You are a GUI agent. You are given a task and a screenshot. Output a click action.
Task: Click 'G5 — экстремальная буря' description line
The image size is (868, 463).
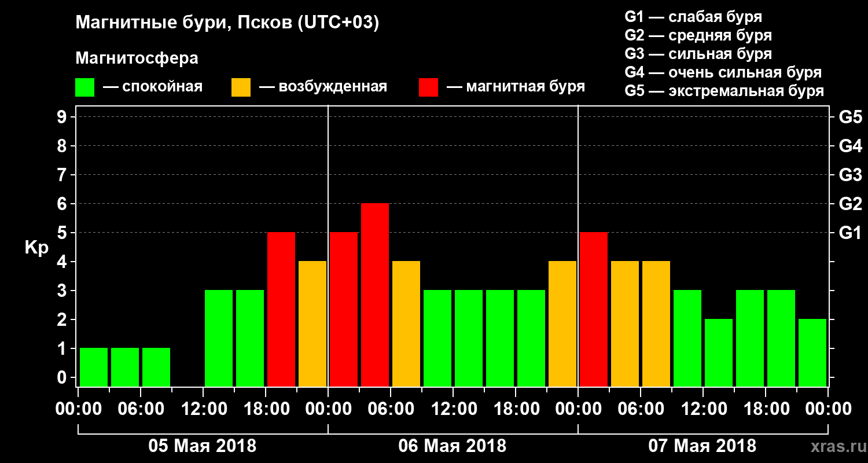[724, 91]
